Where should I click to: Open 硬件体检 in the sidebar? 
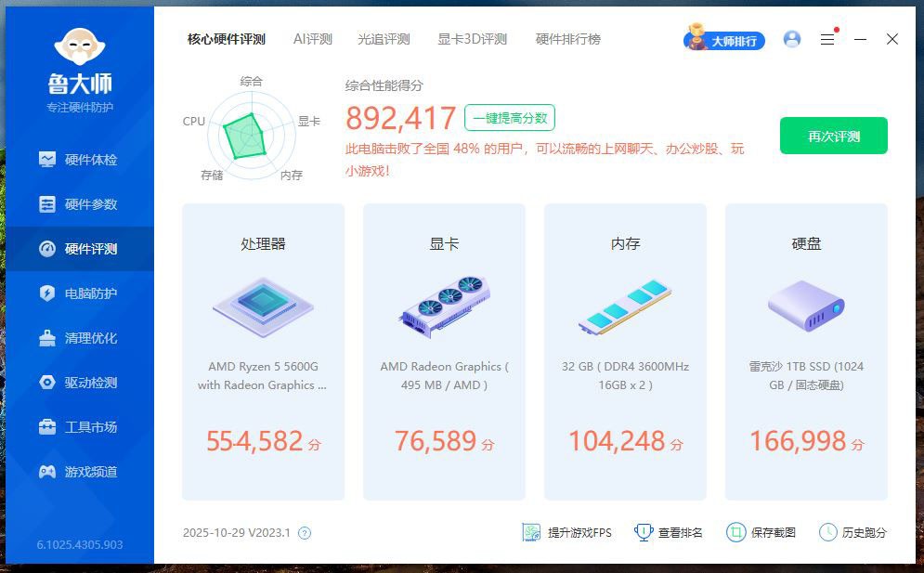[80, 160]
